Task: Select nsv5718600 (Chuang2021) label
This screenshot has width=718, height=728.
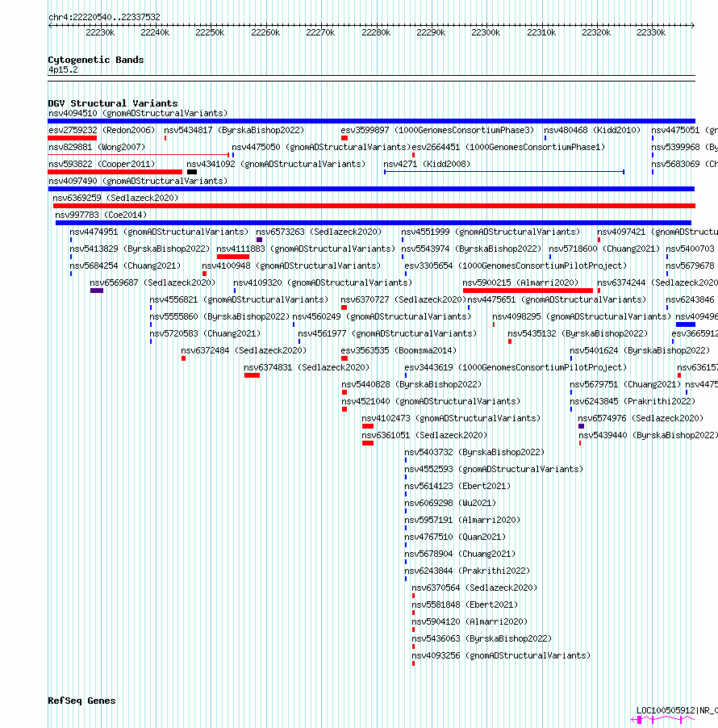Action: click(x=604, y=249)
